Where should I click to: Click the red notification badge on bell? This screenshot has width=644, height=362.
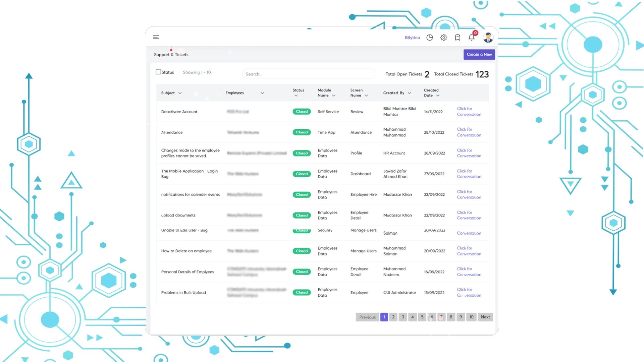pos(476,33)
